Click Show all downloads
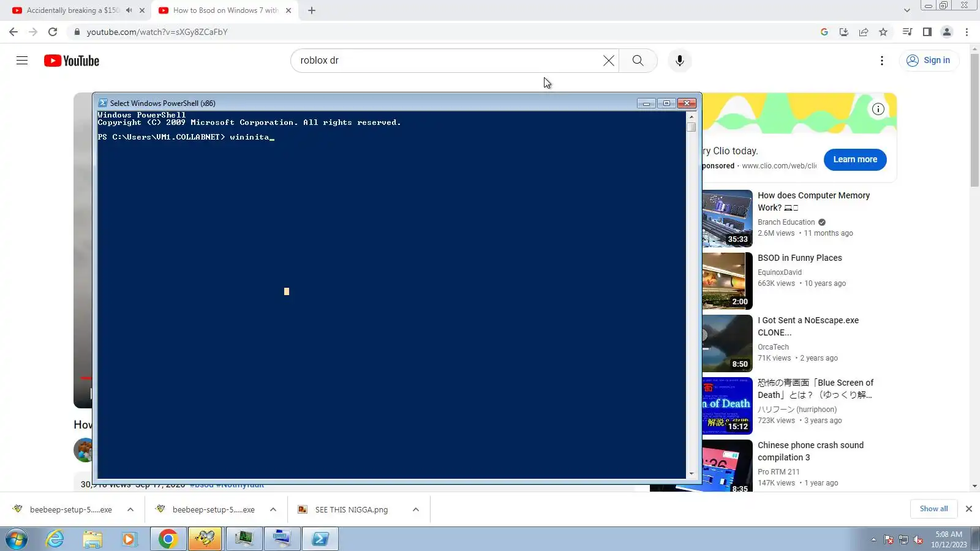 pyautogui.click(x=933, y=509)
